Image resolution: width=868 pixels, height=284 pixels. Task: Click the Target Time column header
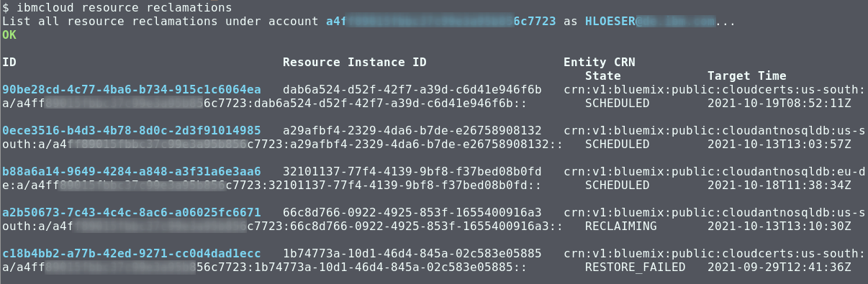pyautogui.click(x=747, y=76)
